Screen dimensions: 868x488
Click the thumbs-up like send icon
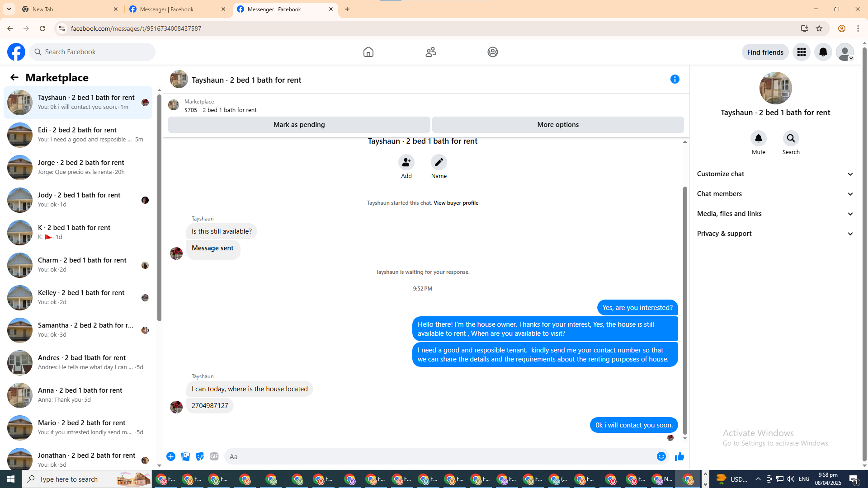click(x=679, y=456)
